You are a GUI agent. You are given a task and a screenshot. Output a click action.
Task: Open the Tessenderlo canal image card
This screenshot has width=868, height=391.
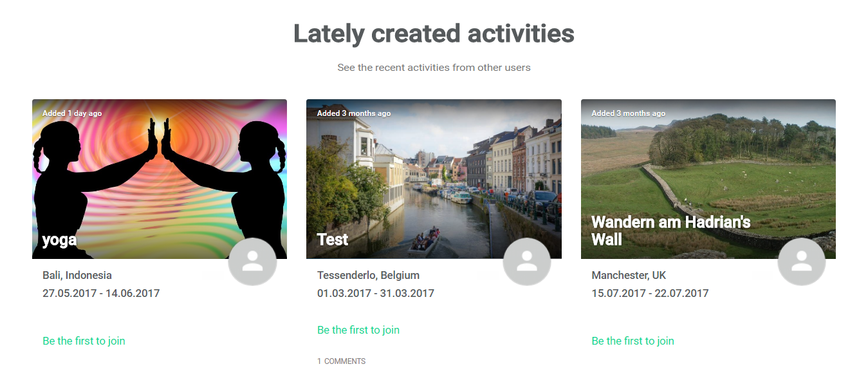point(434,179)
